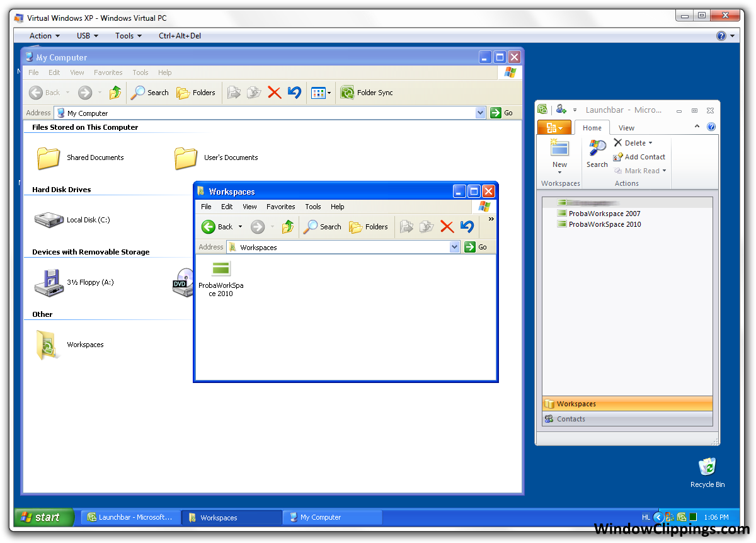
Task: Click Folder Sync button in My Computer
Action: click(x=367, y=93)
